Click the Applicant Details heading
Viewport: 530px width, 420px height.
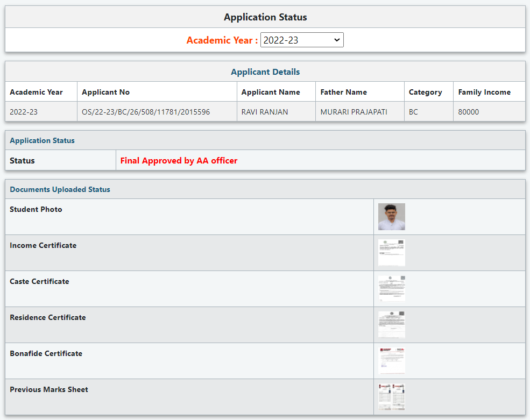point(265,72)
